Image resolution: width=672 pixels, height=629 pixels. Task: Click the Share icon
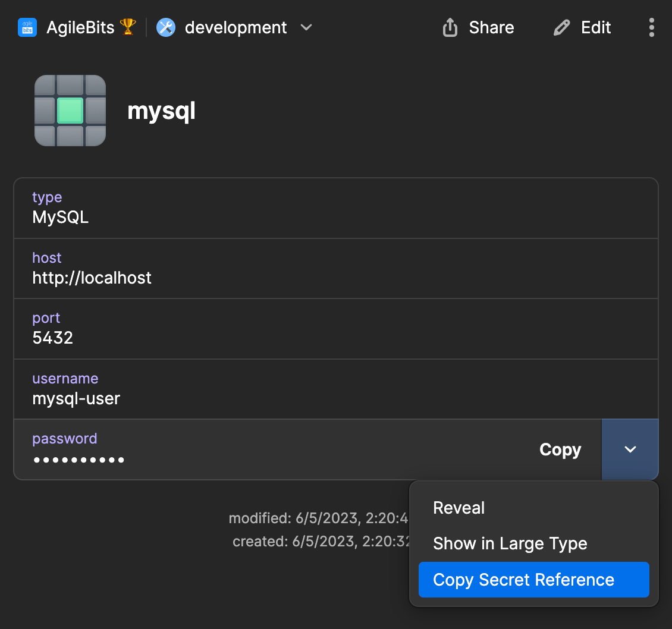(x=450, y=27)
